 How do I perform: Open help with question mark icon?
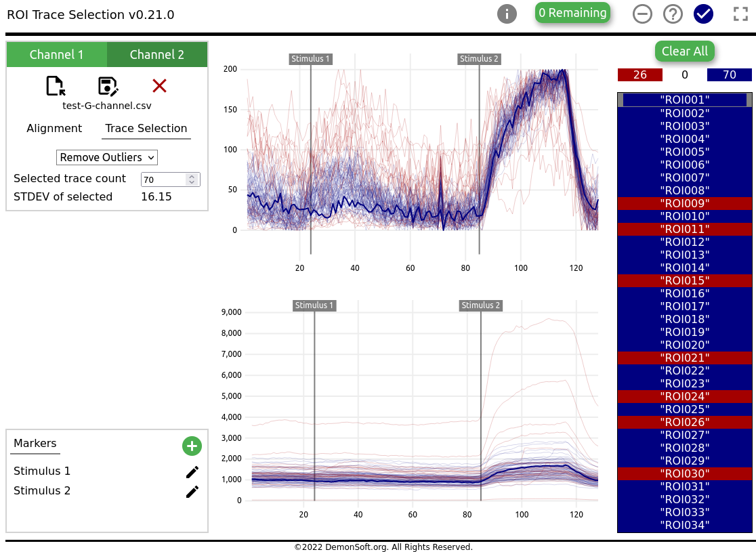click(673, 14)
